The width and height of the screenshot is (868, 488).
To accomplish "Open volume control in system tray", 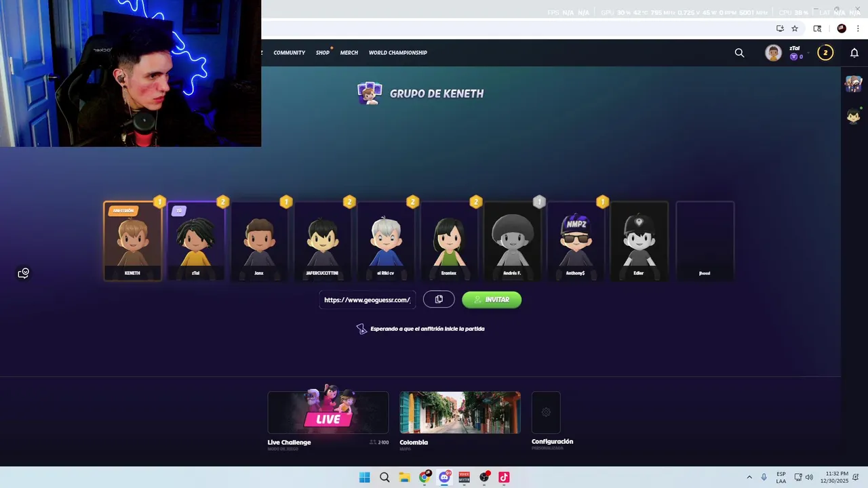I will coord(809,477).
